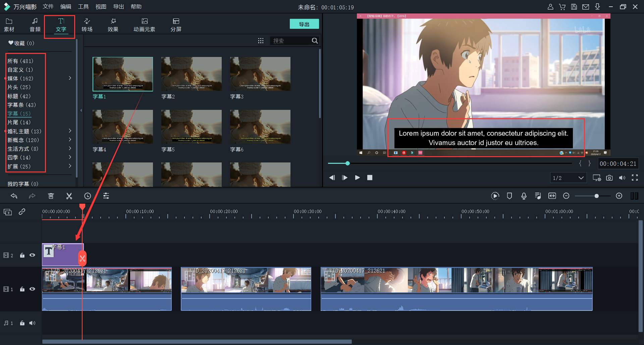Click the add track icon

point(8,212)
